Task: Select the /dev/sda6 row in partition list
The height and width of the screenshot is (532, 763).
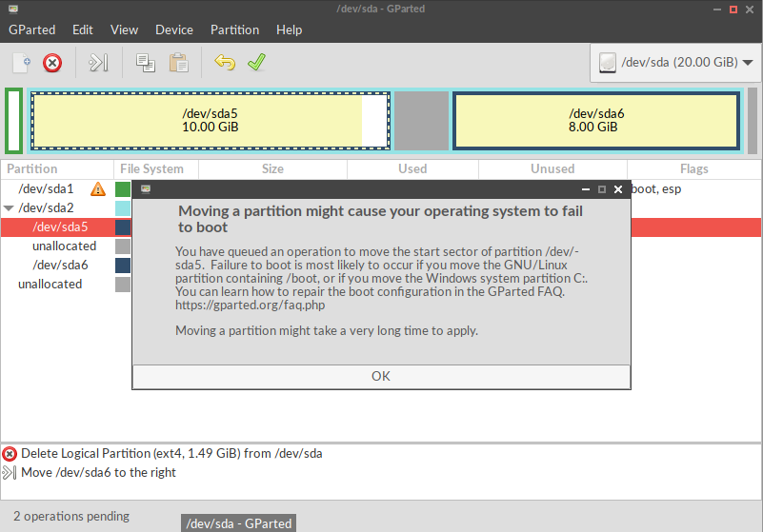Action: (61, 266)
